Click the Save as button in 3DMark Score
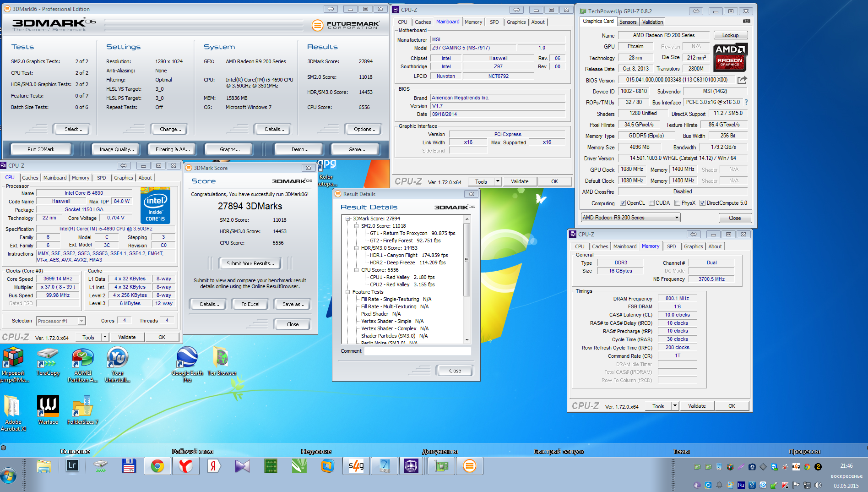This screenshot has height=492, width=868. [x=293, y=304]
